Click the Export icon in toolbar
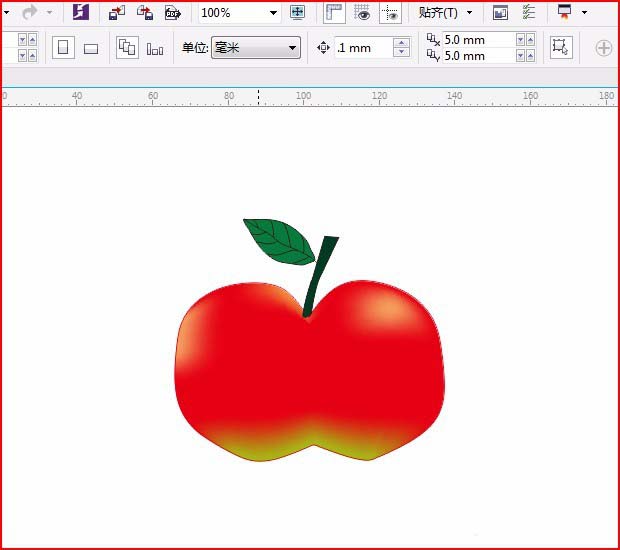The height and width of the screenshot is (550, 620). coord(145,13)
